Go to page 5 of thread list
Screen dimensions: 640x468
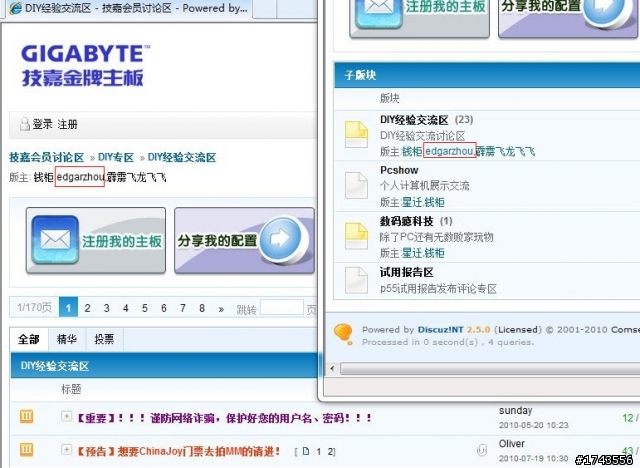coord(144,308)
